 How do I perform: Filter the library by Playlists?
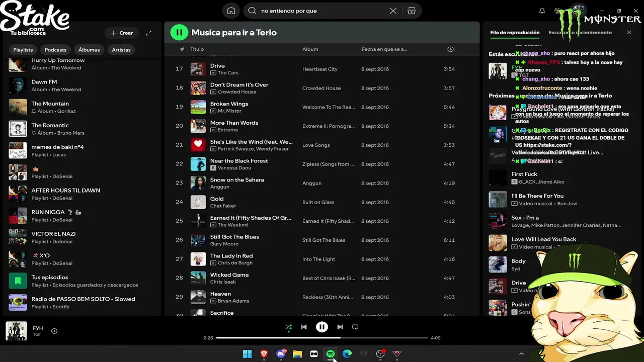coord(23,50)
